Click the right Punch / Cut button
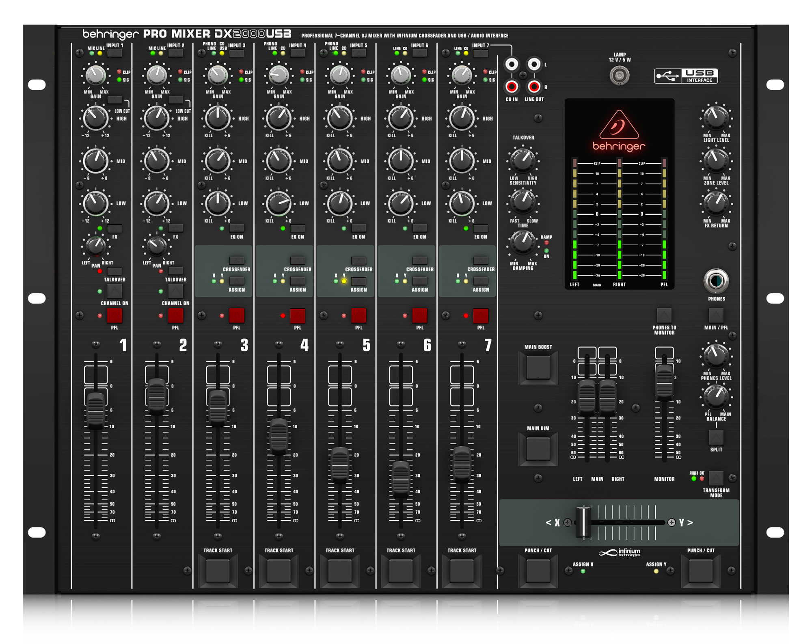 tap(701, 571)
